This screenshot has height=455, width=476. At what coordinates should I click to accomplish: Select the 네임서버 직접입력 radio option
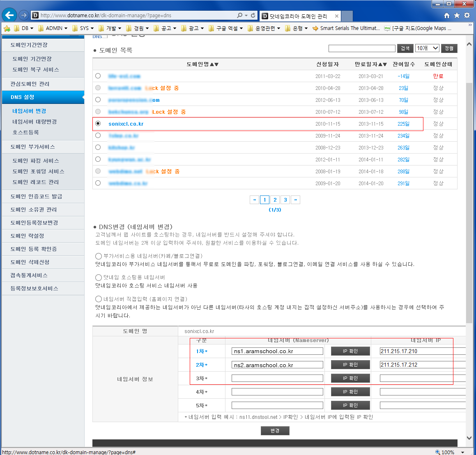point(98,299)
